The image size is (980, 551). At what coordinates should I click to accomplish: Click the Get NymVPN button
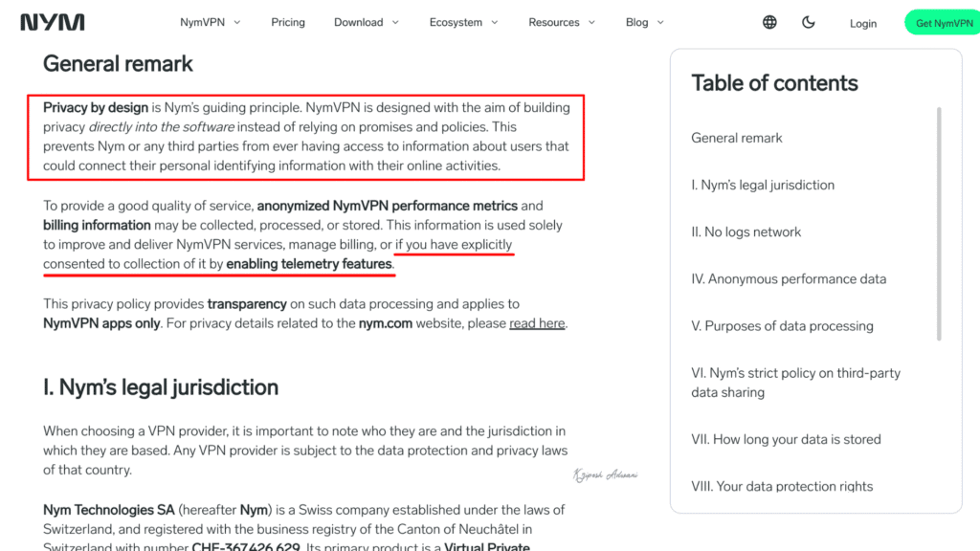coord(943,23)
